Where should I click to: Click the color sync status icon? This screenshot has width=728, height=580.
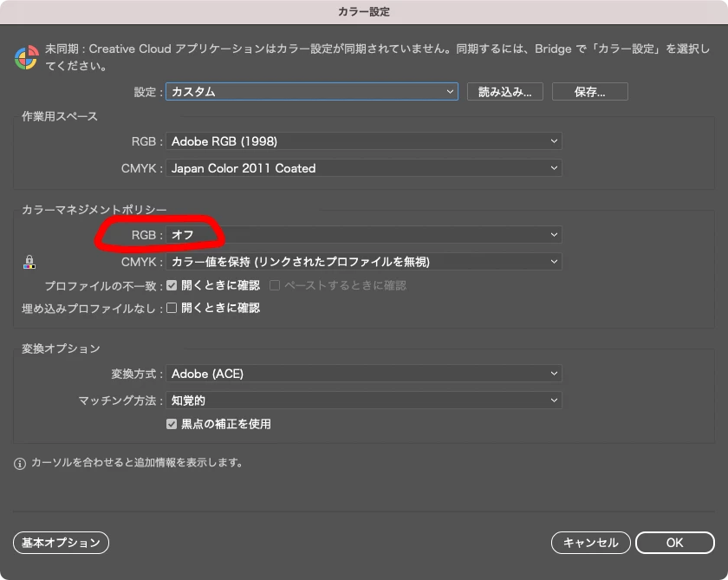click(x=27, y=57)
